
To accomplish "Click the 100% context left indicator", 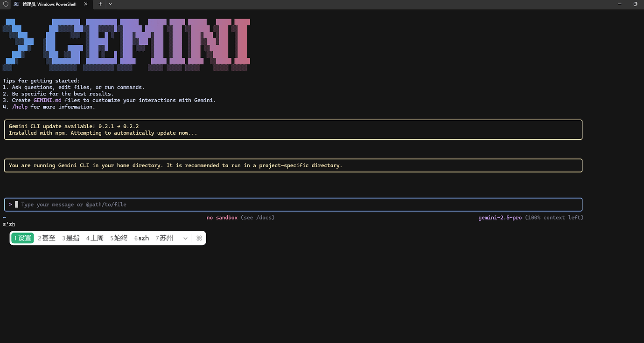I will point(554,218).
